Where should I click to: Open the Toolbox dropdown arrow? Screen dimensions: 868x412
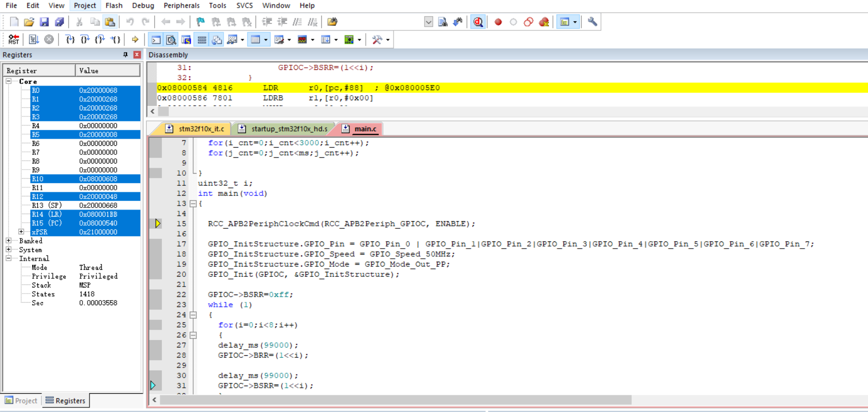tap(387, 39)
